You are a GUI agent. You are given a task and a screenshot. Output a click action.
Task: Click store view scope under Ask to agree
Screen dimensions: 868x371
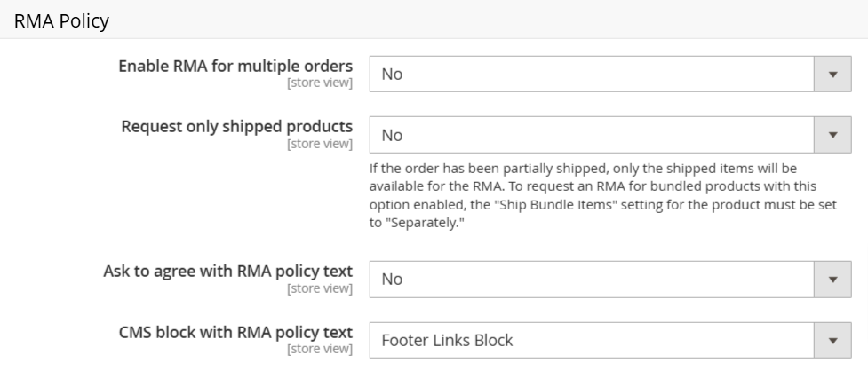point(320,288)
